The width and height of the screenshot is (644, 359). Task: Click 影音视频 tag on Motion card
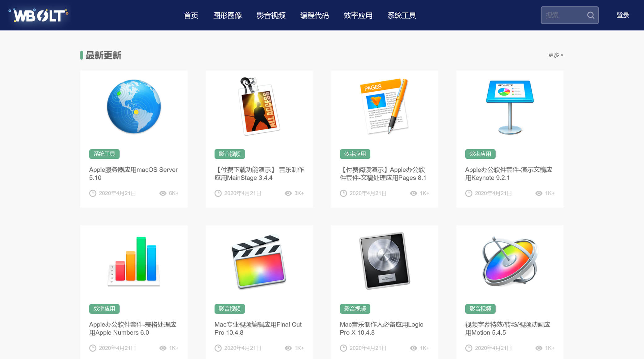[x=480, y=309]
